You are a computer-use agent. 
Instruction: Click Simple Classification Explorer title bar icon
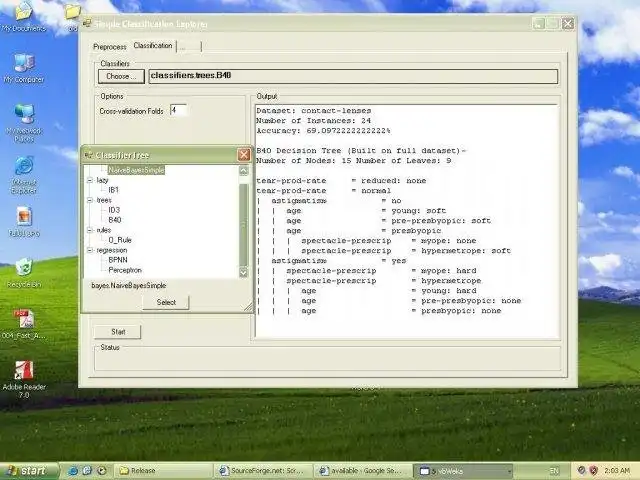point(87,24)
